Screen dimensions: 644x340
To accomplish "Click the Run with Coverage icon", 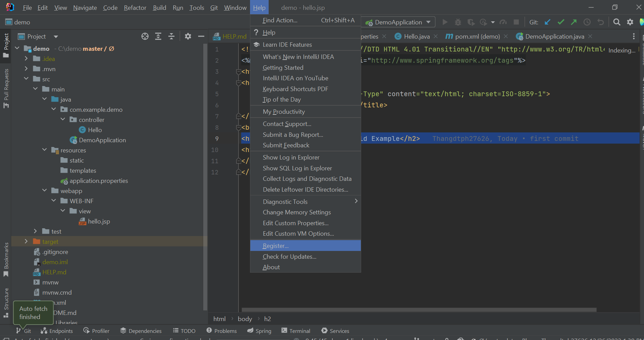I will [471, 22].
